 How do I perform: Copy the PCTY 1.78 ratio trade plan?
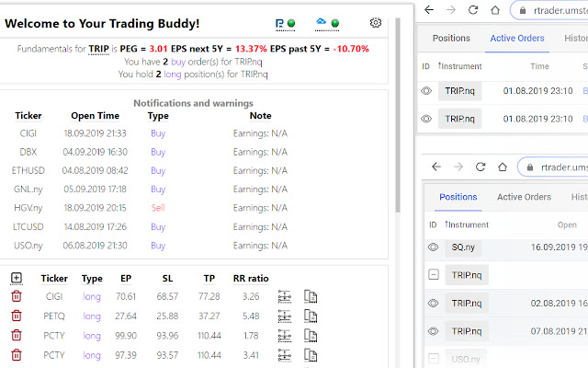tap(311, 336)
